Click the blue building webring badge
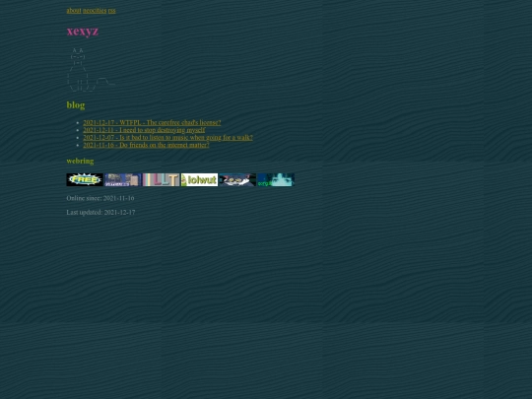This screenshot has height=399, width=532. coord(123,180)
